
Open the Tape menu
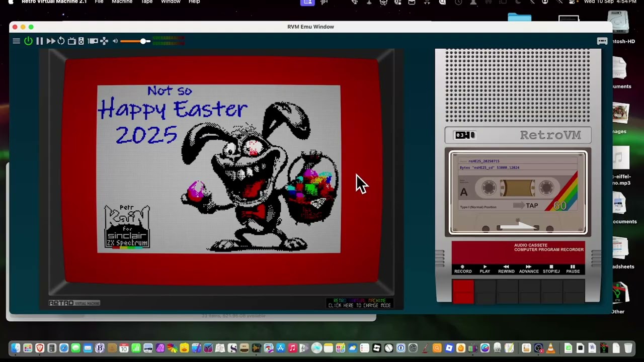click(x=146, y=2)
